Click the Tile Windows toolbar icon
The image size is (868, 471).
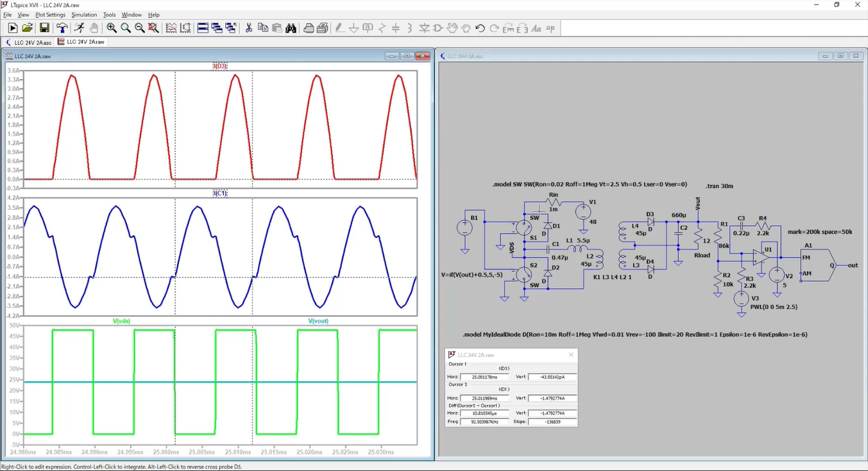point(203,28)
